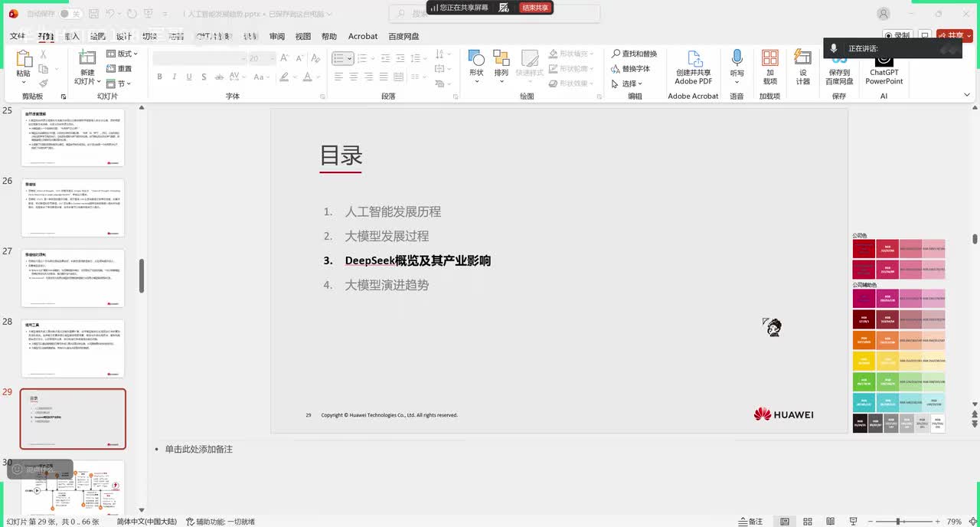Open the Acrobat ribbon tab
Image resolution: width=980 pixels, height=527 pixels.
(x=363, y=36)
